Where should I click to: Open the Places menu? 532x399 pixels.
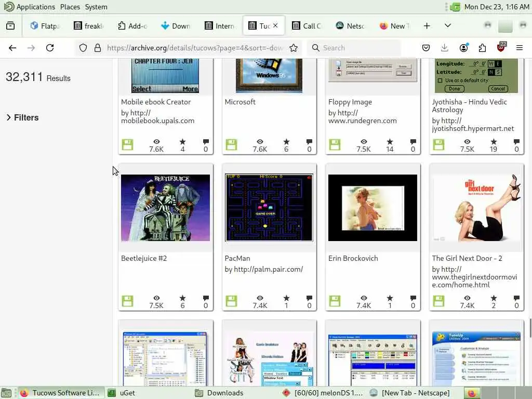(70, 7)
